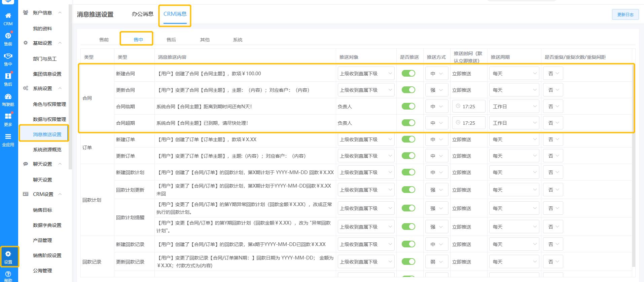This screenshot has height=282, width=644.
Task: Click the 更新日志 button
Action: [625, 14]
